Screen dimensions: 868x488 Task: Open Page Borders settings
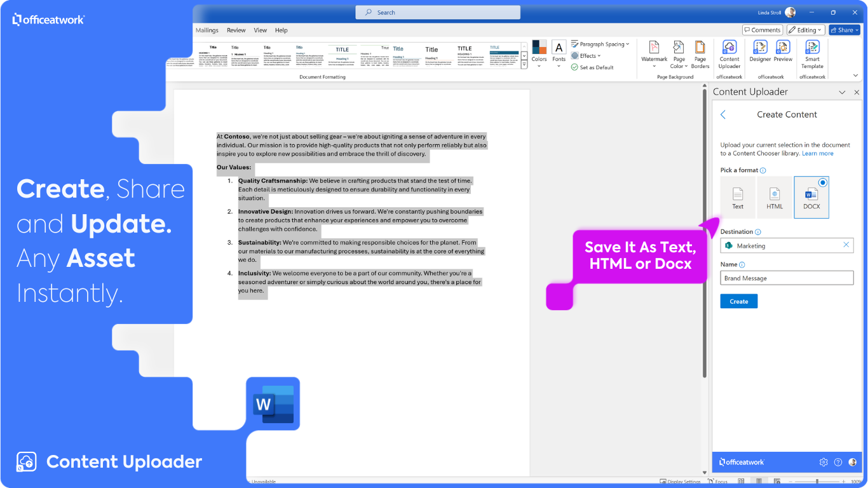[700, 54]
